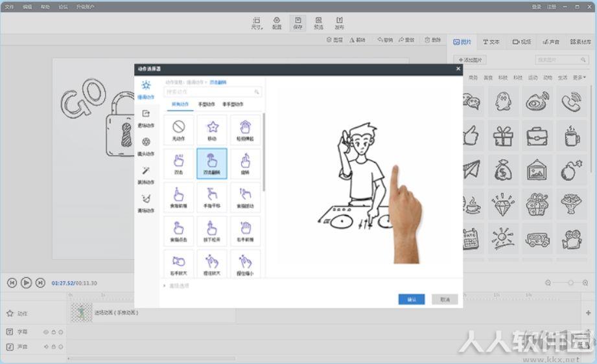Click the 发布 publish icon in top toolbar
Image resolution: width=597 pixels, height=364 pixels.
coord(339,23)
